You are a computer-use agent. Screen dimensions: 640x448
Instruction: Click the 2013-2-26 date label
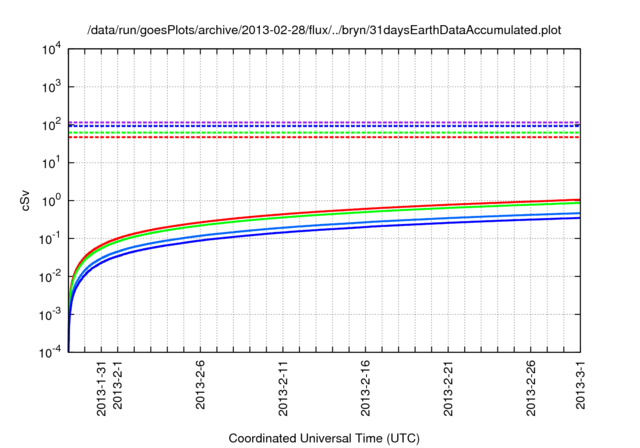[x=531, y=388]
